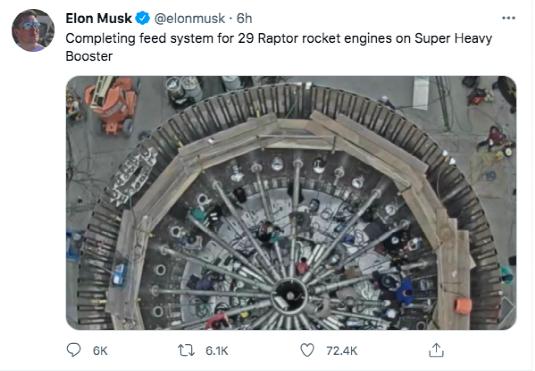This screenshot has width=535, height=371.
Task: Click the 6K replies count
Action: click(100, 351)
